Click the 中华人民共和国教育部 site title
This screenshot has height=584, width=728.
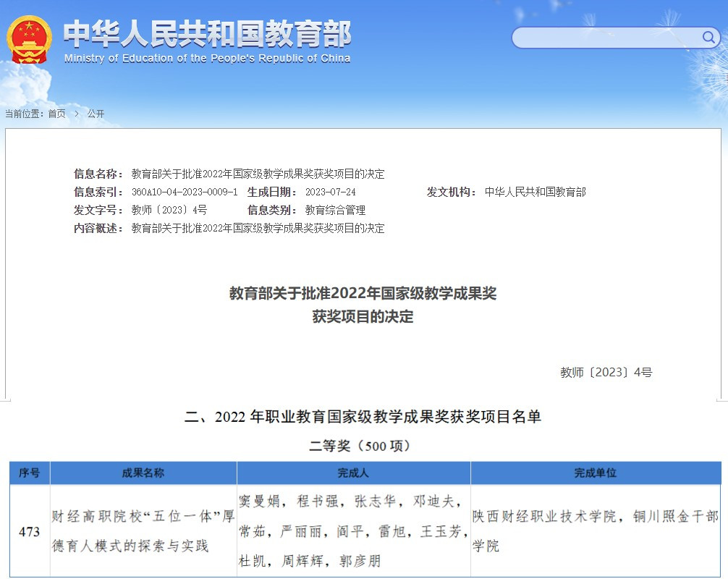click(207, 33)
